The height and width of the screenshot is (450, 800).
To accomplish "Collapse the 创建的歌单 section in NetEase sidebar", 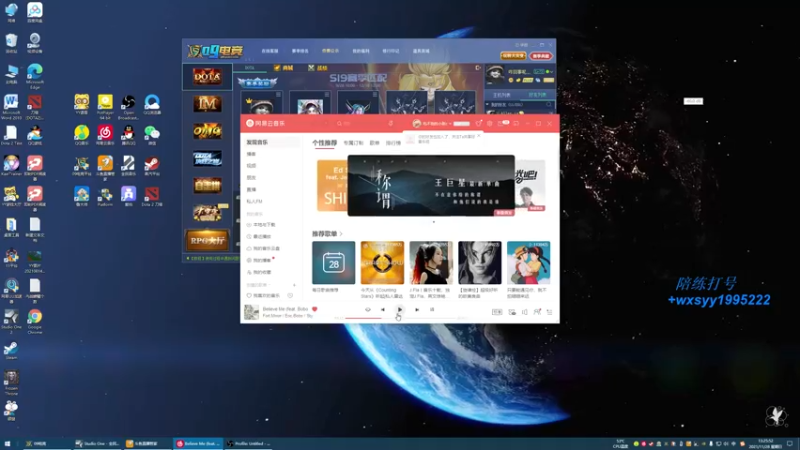I will 258,285.
